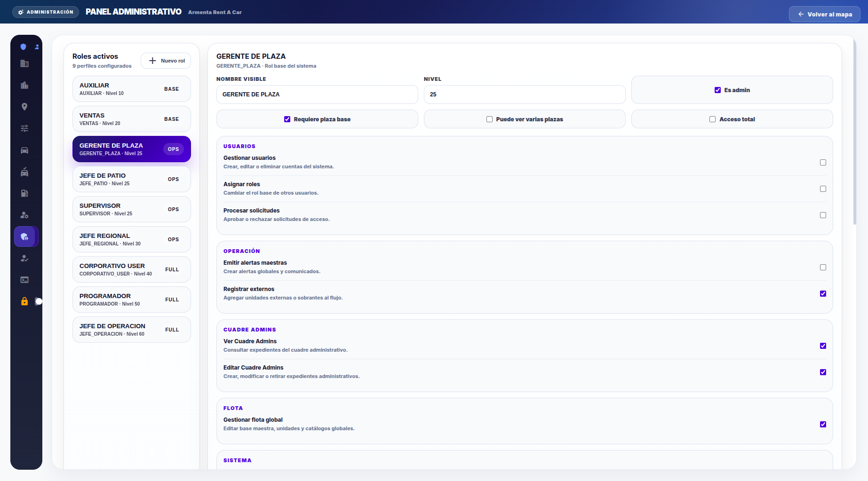Screen dimensions: 868x481
Task: Select the JEFE DE PATIO role card
Action: coord(132,179)
